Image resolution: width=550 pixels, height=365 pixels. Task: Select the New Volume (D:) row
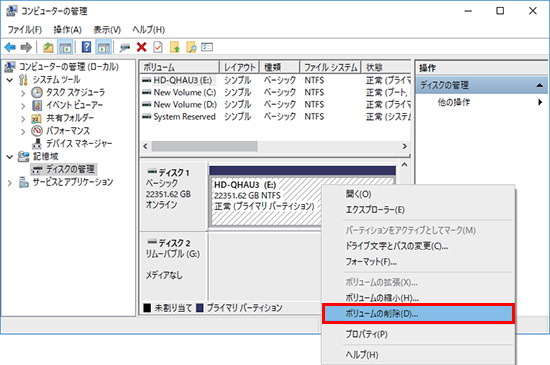275,104
